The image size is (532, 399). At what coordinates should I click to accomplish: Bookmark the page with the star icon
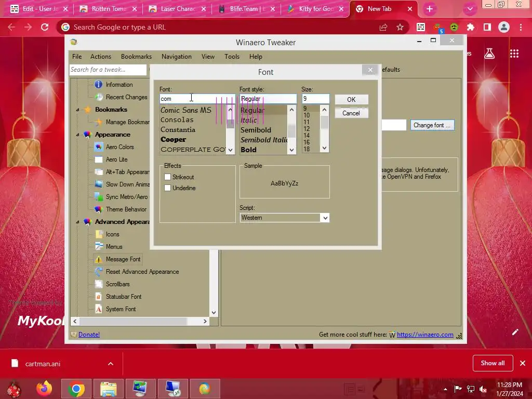click(x=400, y=27)
